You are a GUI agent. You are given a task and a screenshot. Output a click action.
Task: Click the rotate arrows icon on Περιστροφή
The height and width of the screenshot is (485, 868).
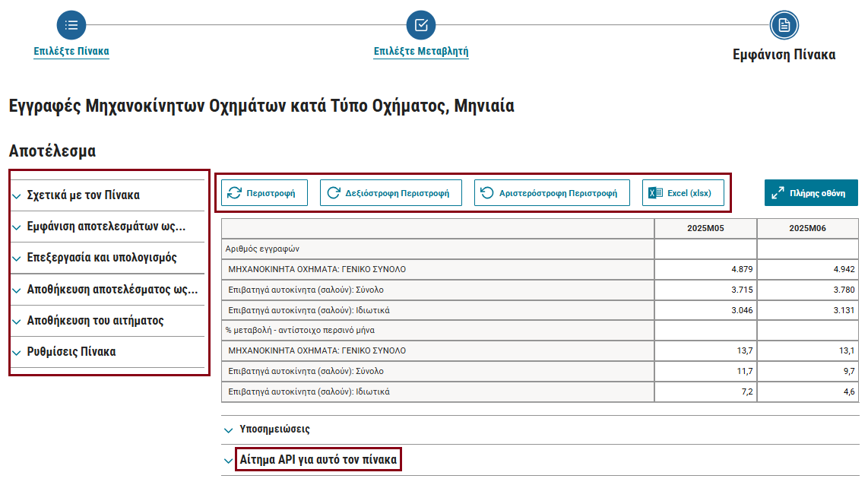click(x=235, y=192)
